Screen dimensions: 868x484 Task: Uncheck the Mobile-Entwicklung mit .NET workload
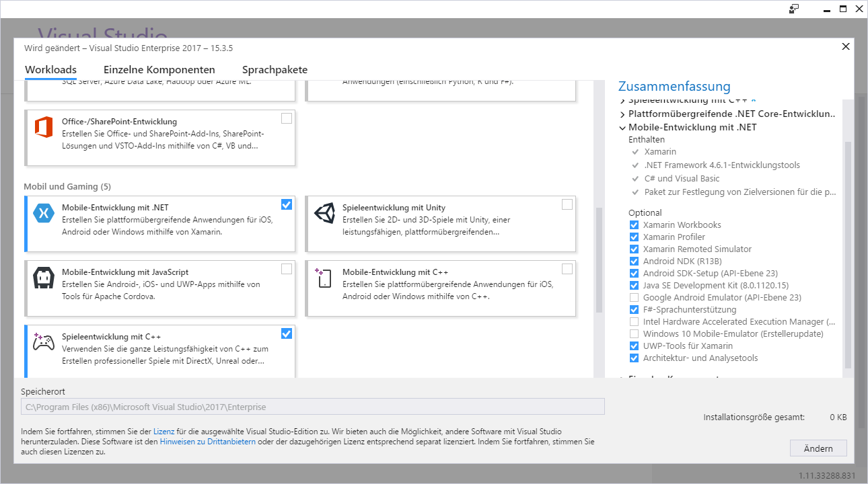(x=287, y=204)
